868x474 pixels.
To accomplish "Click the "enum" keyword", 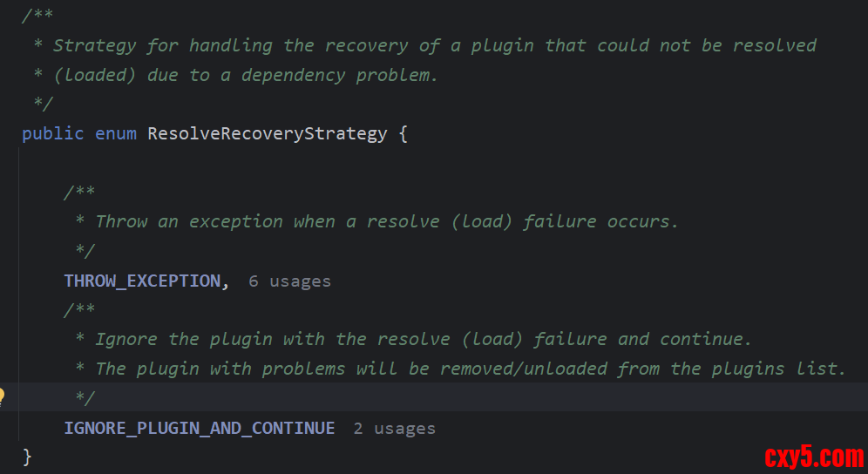I will point(115,133).
